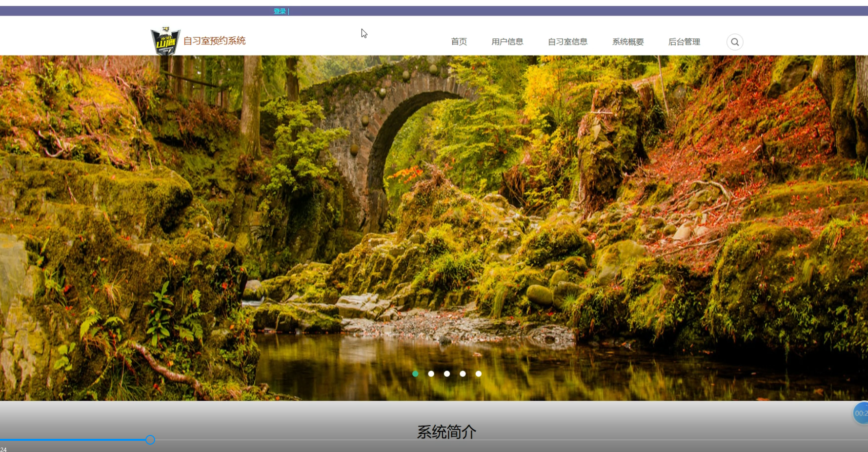Screen dimensions: 868x452
Task: Open the 系统概要 navigation item
Action: click(628, 42)
